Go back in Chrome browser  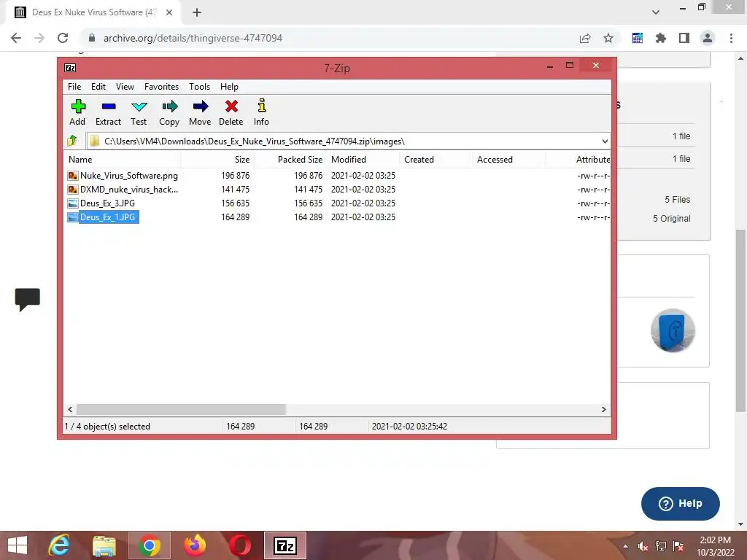16,38
